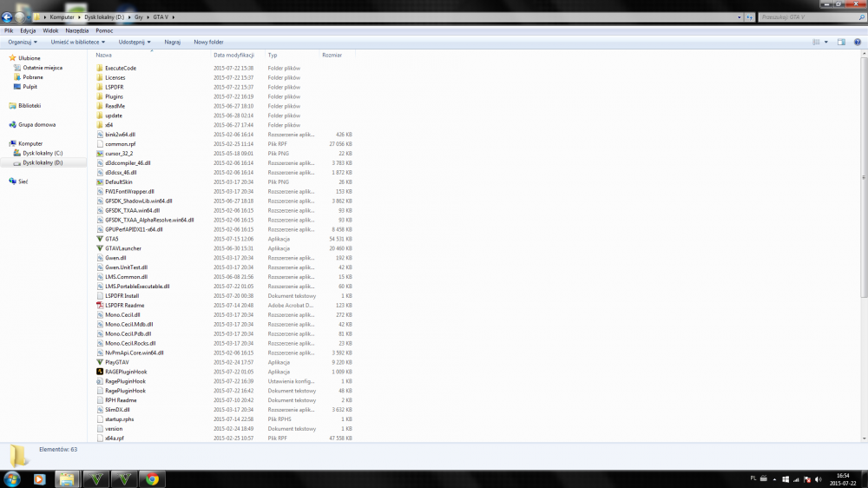Sort by the Typ column header
868x488 pixels.
[293, 56]
